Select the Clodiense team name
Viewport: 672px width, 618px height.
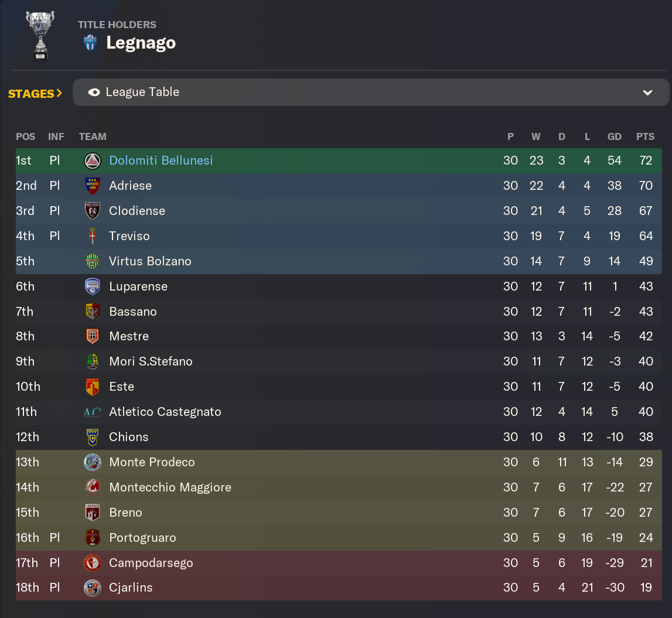137,211
